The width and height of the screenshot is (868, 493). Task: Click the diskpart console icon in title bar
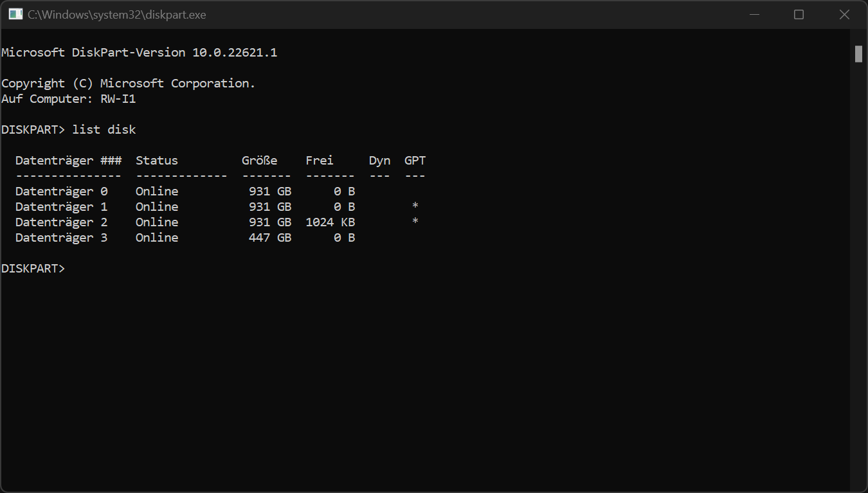pyautogui.click(x=15, y=14)
